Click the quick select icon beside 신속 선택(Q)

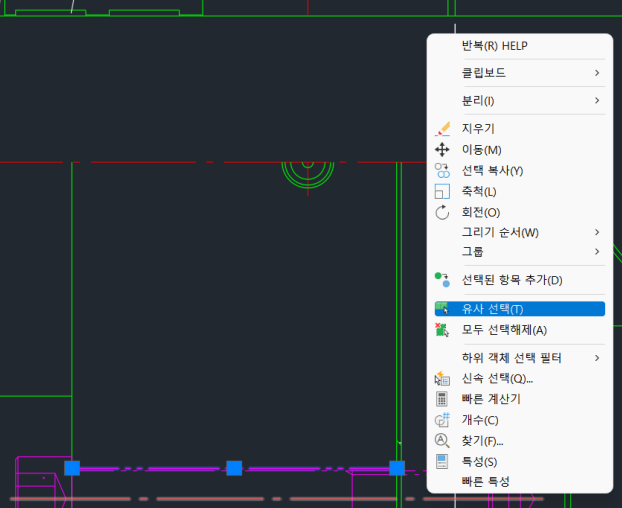tap(442, 379)
